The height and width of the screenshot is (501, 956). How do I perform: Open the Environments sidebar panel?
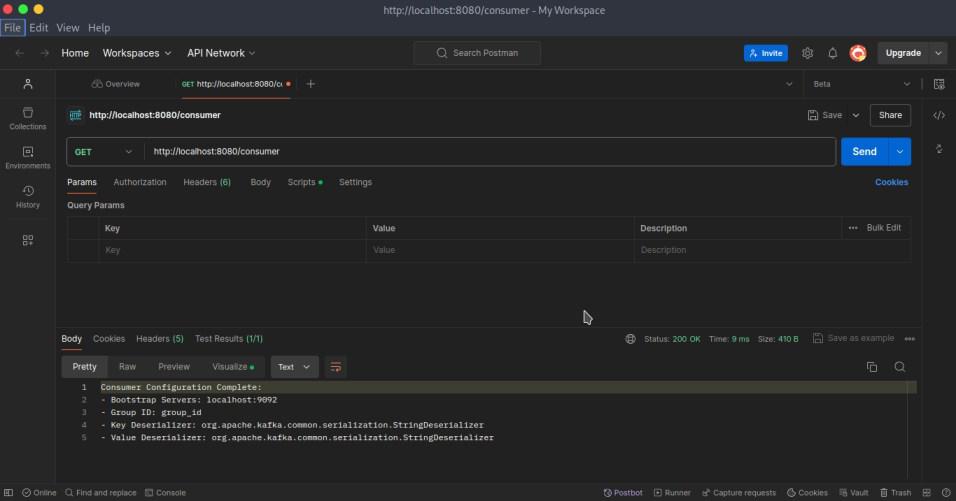27,157
